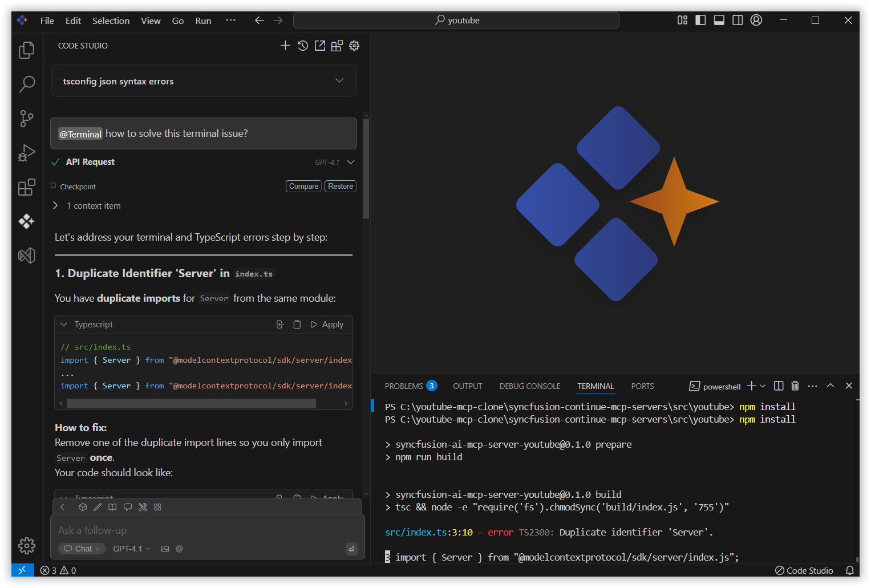
Task: Open the File menu
Action: pyautogui.click(x=47, y=21)
